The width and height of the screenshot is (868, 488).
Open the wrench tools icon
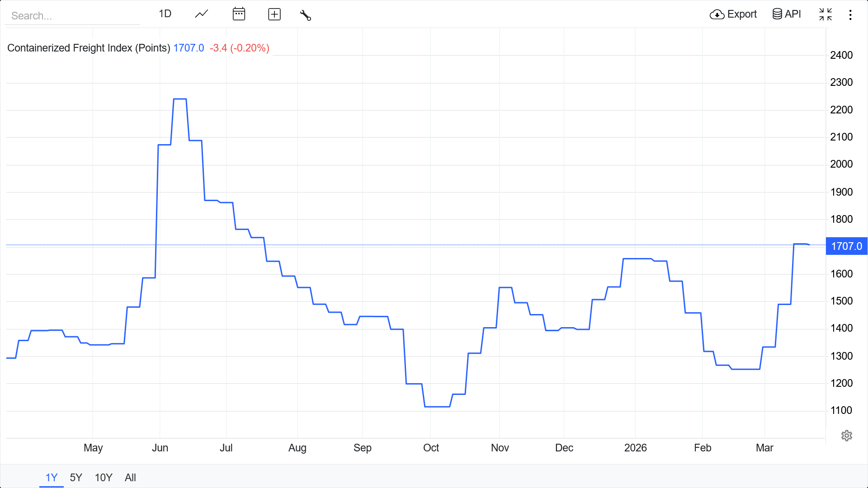306,15
